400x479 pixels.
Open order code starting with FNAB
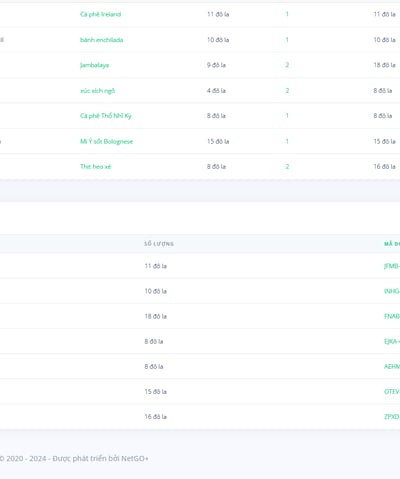click(x=392, y=316)
